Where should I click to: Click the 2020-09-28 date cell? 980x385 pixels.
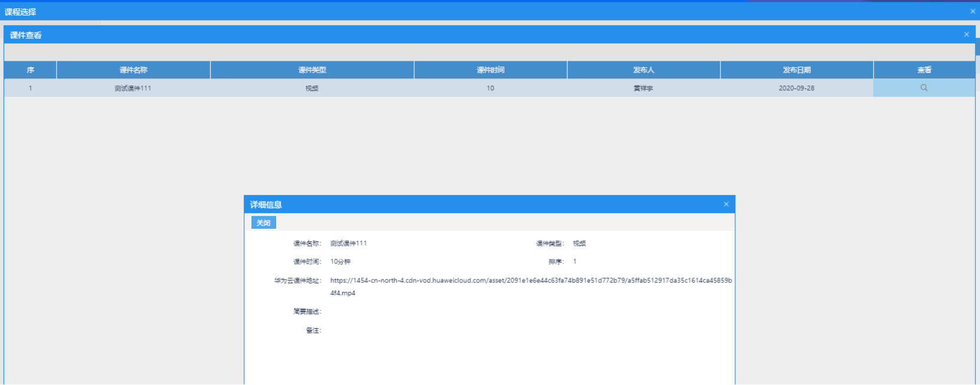coord(797,88)
